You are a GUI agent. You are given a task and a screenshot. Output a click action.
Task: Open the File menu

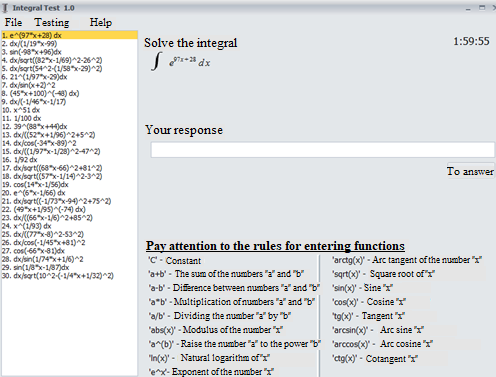coord(13,22)
